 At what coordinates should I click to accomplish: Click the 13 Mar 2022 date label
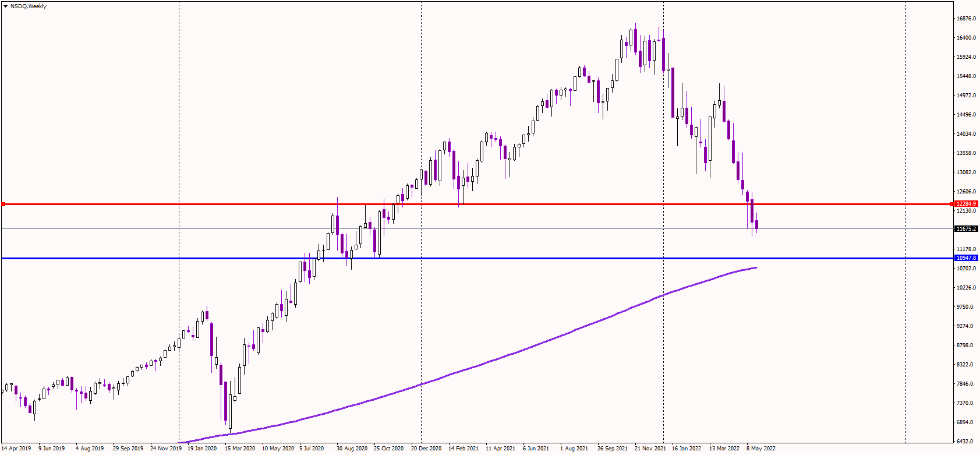click(724, 449)
